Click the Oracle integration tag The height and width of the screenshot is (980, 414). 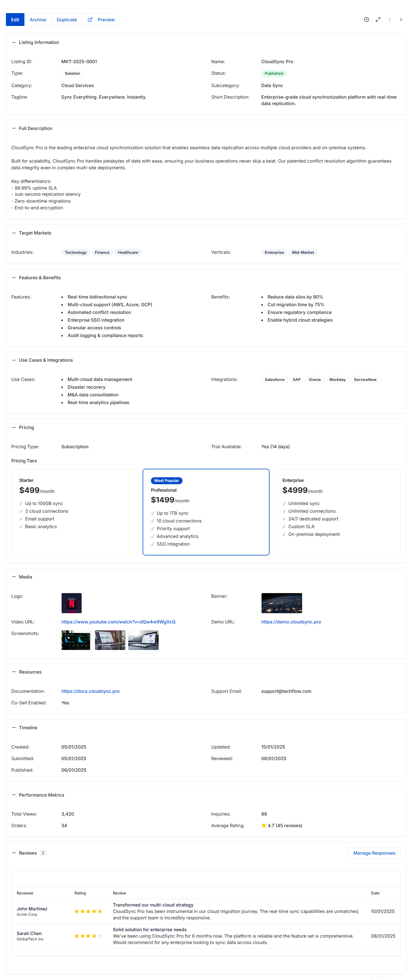click(x=315, y=380)
